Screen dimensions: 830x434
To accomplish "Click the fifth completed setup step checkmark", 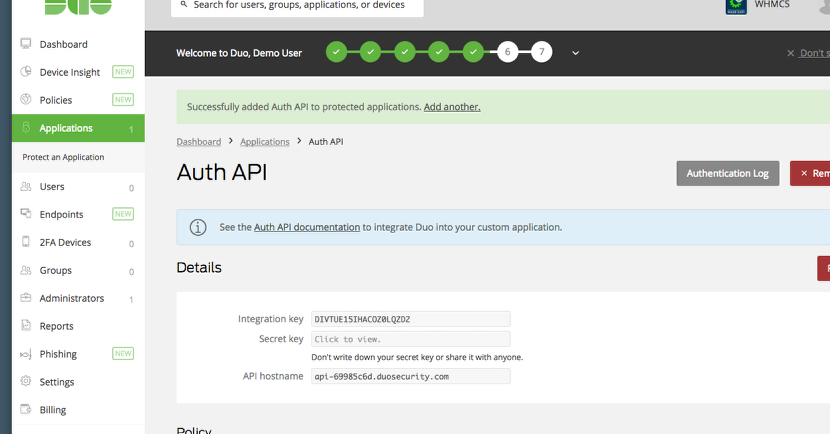I will [473, 52].
